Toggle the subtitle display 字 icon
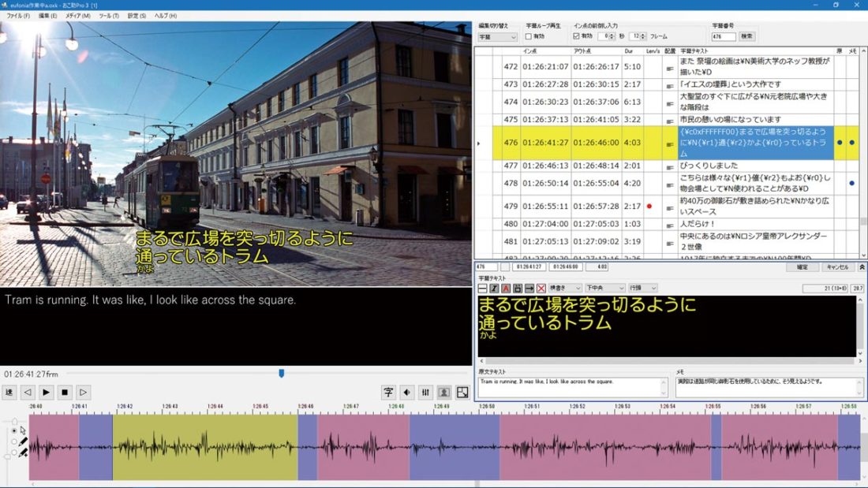 pyautogui.click(x=388, y=392)
